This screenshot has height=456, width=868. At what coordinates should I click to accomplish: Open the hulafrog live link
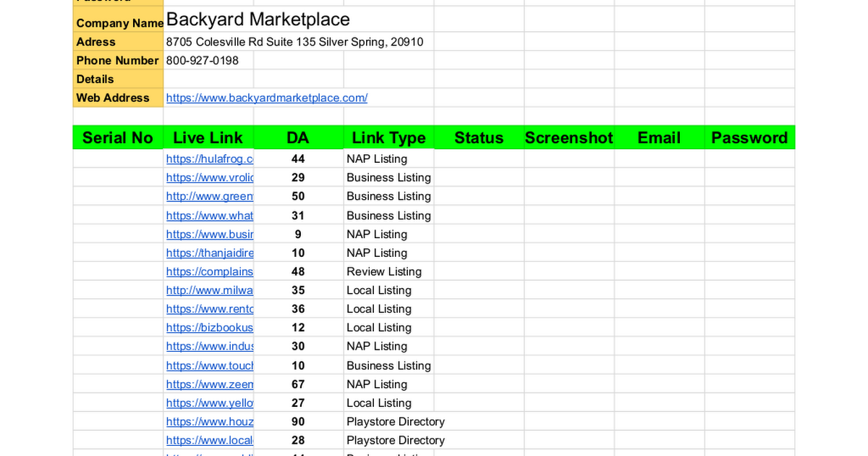point(210,159)
